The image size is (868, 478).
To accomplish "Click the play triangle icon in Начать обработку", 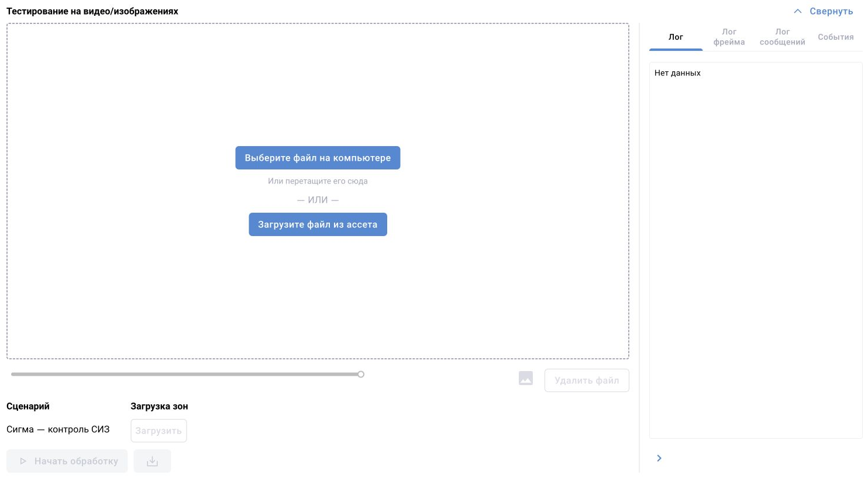I will point(23,461).
